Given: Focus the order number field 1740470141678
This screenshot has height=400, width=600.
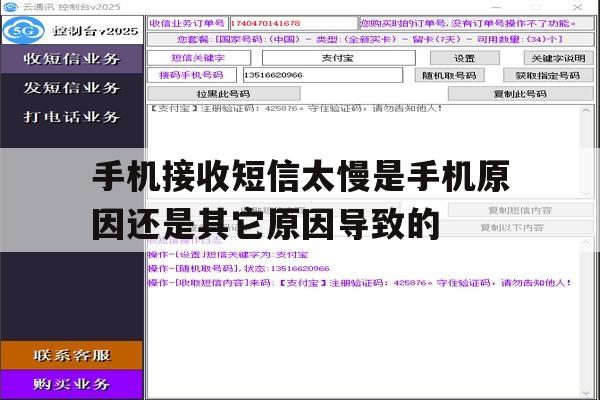Looking at the screenshot, I should (293, 23).
